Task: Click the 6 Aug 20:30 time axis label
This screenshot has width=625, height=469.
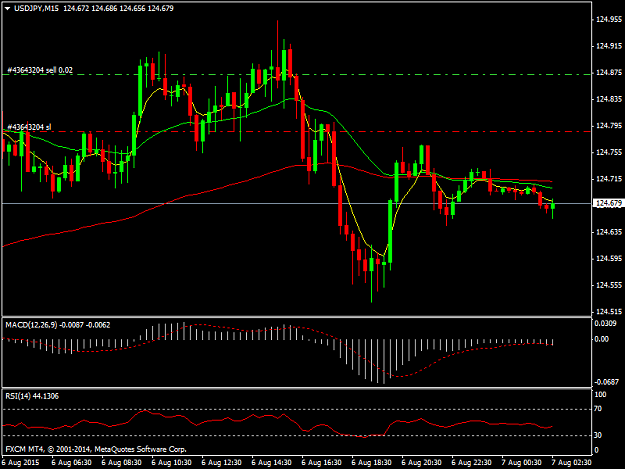Action: (x=421, y=463)
